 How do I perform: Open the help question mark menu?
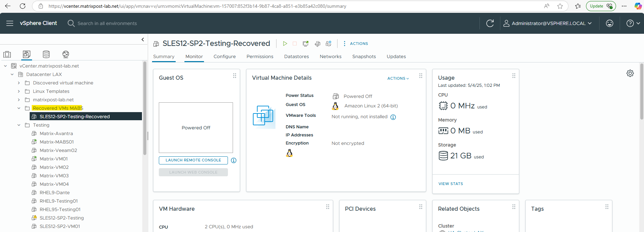[x=633, y=23]
